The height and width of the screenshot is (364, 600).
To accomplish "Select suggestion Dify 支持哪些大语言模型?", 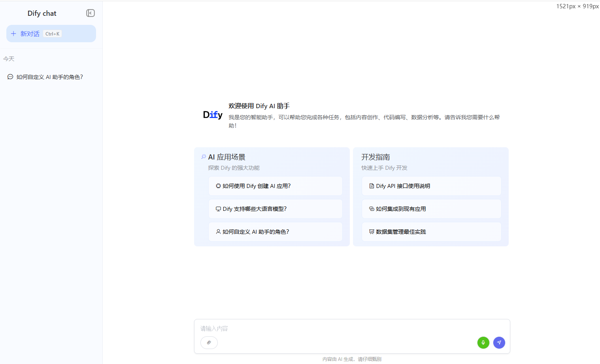I will point(275,209).
